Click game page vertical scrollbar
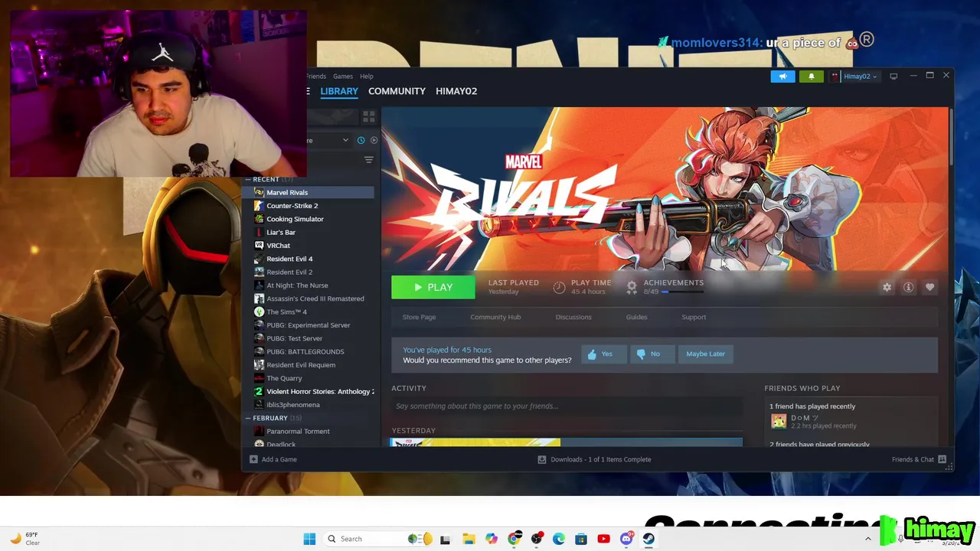The height and width of the screenshot is (551, 980). coord(951,138)
